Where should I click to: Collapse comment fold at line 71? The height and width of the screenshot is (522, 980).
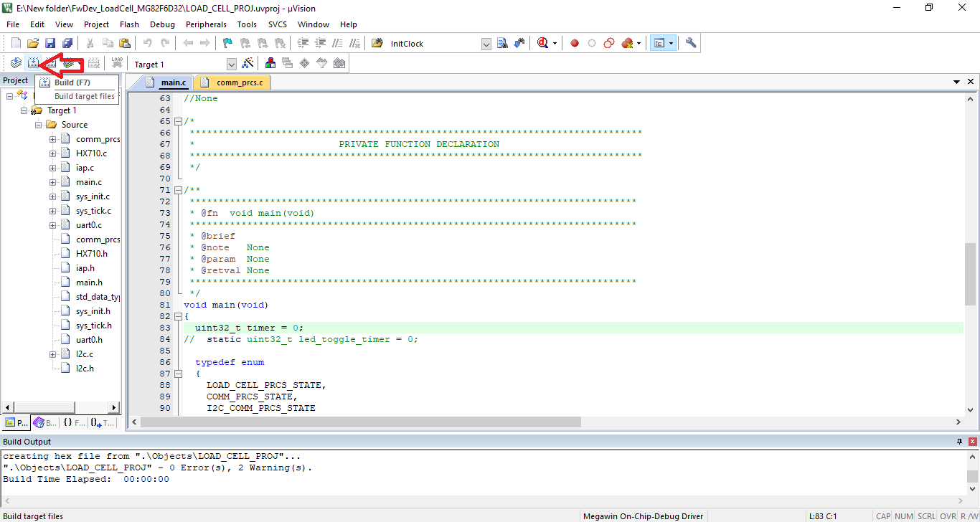[178, 190]
